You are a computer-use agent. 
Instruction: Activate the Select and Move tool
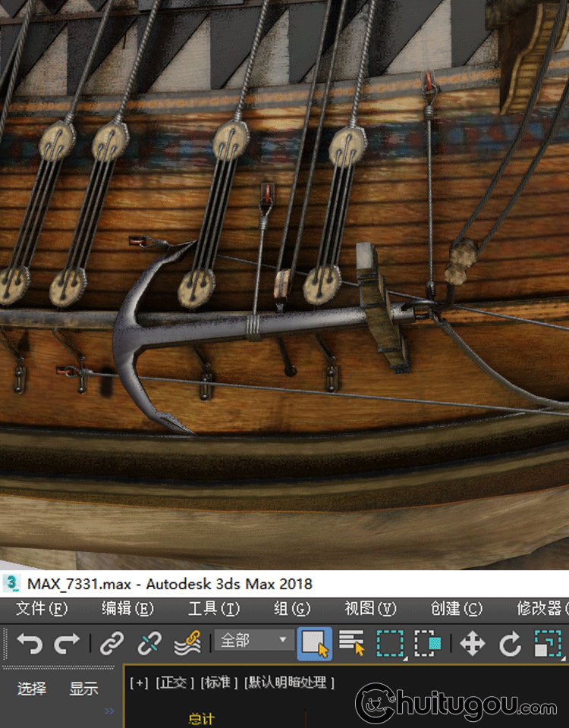point(472,644)
